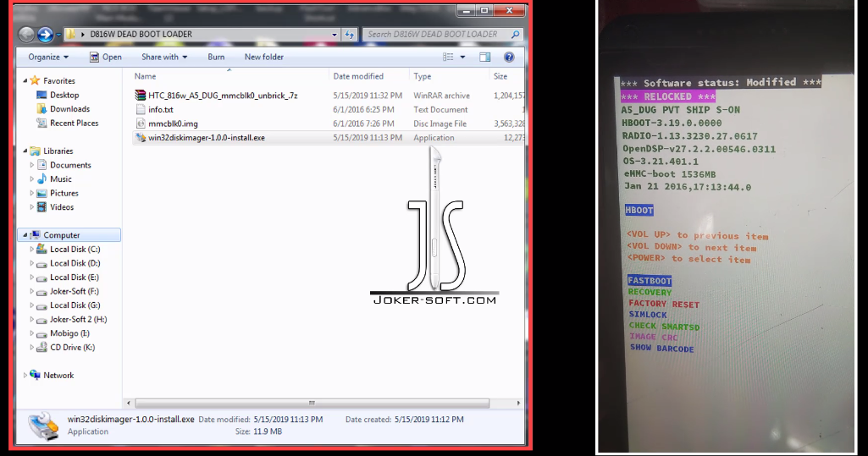Click the horizontal scrollbar left arrow
The width and height of the screenshot is (868, 456).
(129, 403)
